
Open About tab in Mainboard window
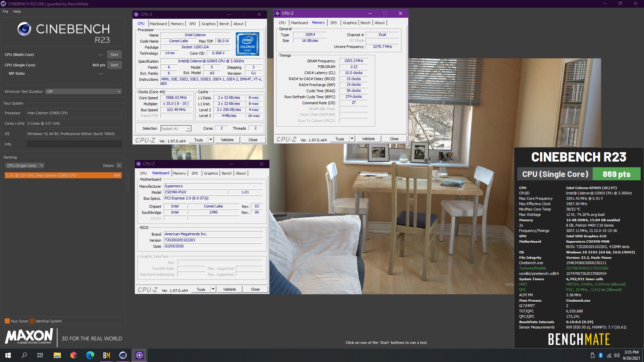click(x=241, y=173)
